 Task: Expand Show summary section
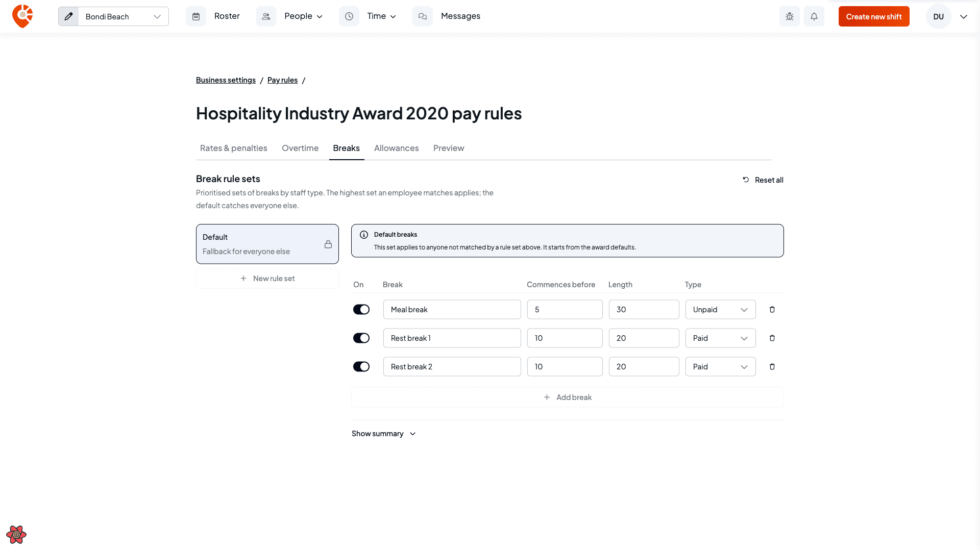click(x=384, y=434)
